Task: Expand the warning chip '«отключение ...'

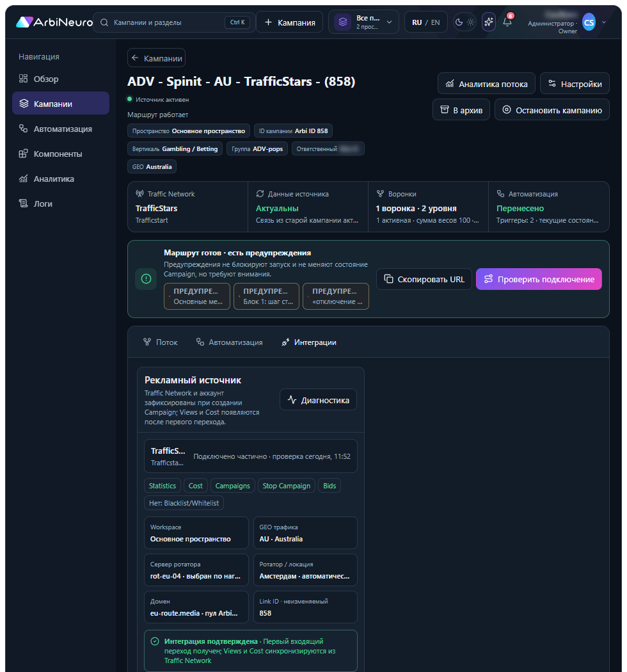Action: point(336,296)
